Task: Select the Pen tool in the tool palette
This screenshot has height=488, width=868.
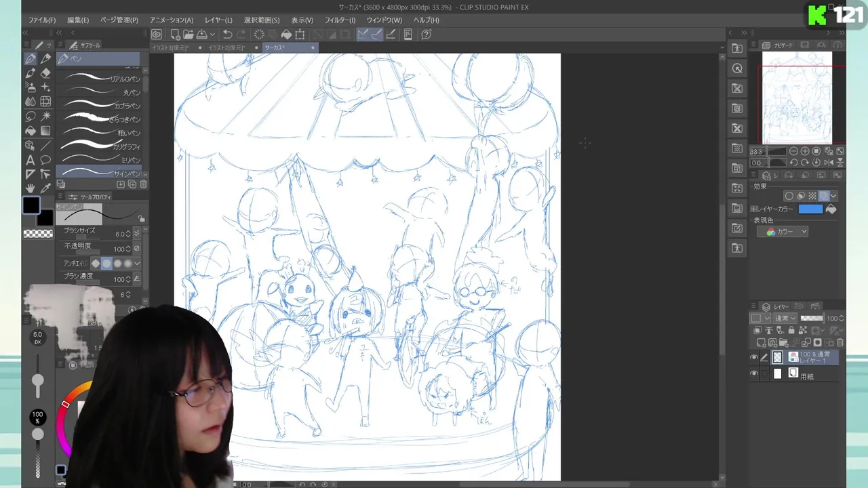Action: pyautogui.click(x=31, y=59)
